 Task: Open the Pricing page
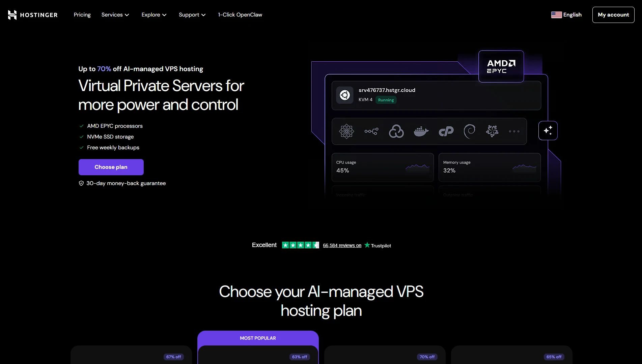click(x=82, y=15)
